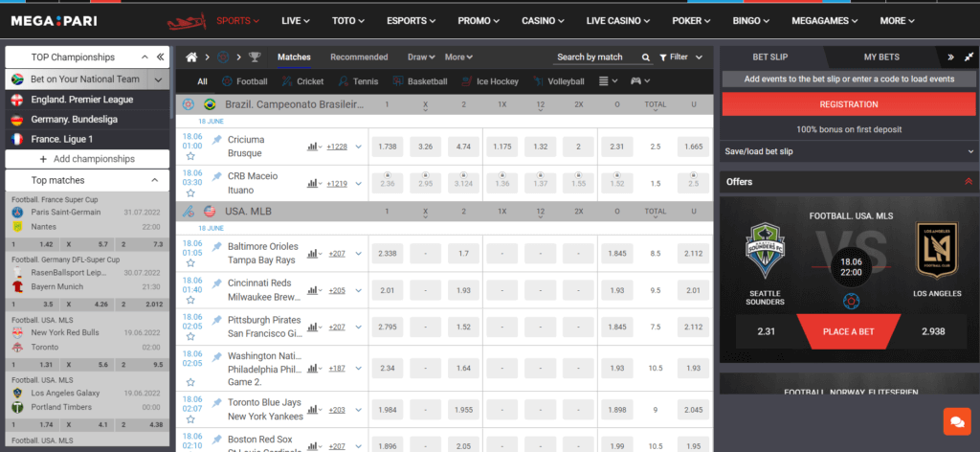Filter matches by Cricket icon

(287, 81)
